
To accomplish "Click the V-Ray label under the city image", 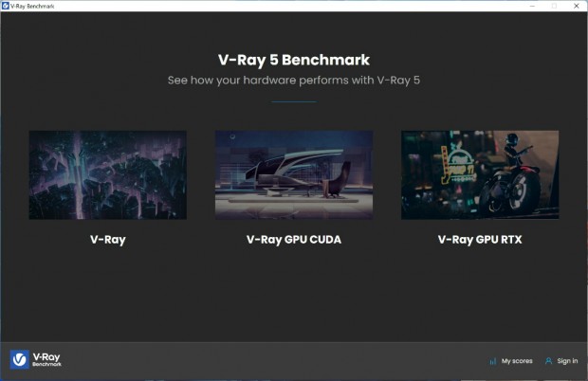I will [108, 240].
